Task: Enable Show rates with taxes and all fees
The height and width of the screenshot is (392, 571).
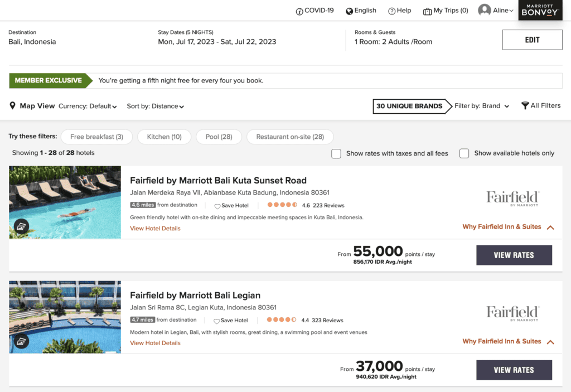Action: [336, 153]
